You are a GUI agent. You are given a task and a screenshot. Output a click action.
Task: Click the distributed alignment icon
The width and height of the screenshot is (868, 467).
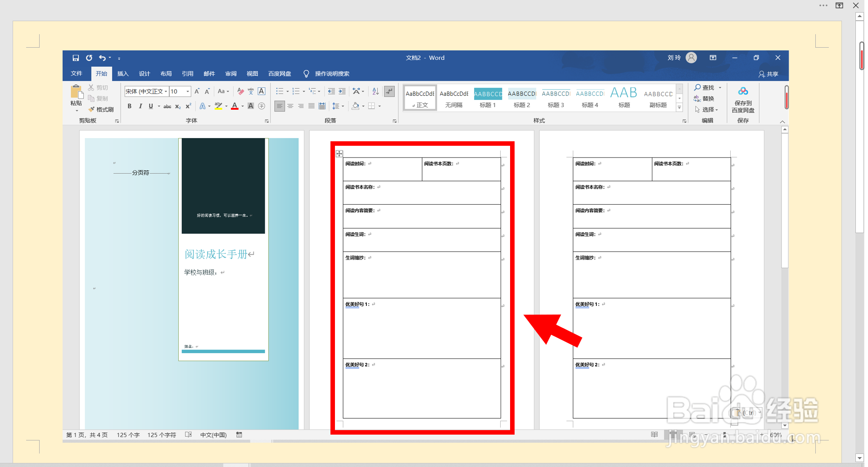point(322,106)
